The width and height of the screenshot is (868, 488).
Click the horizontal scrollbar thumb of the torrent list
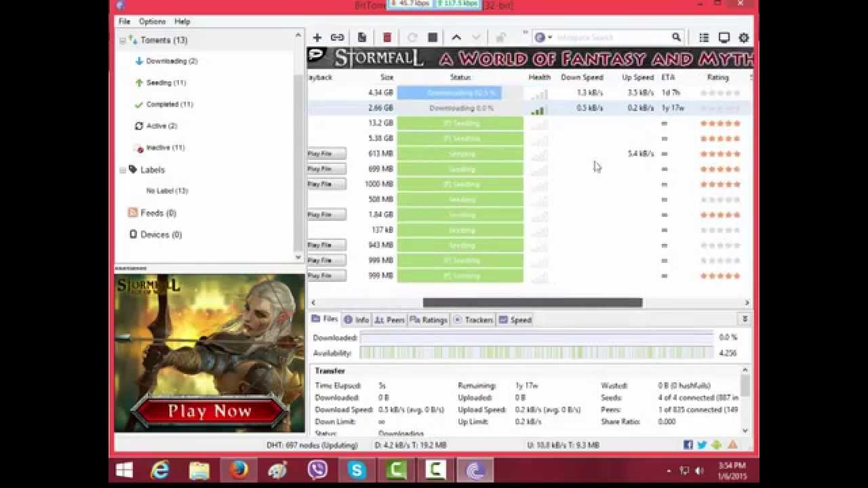click(532, 303)
